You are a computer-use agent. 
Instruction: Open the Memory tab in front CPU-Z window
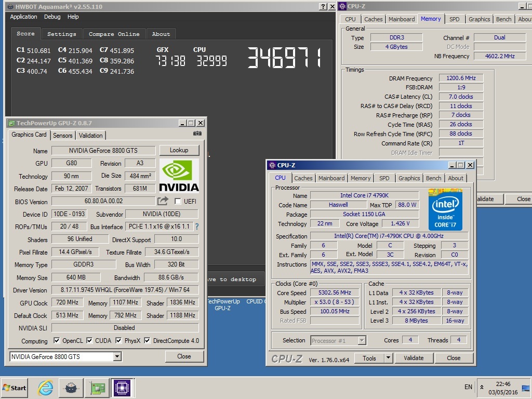click(361, 178)
